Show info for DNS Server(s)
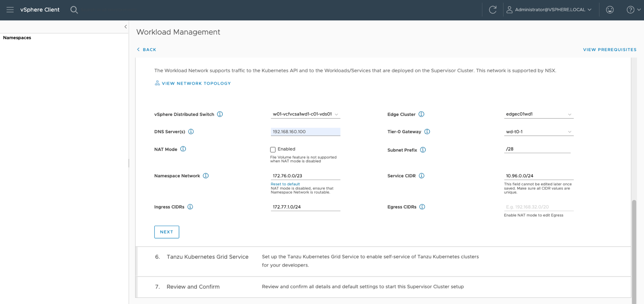The width and height of the screenshot is (644, 304). (x=191, y=131)
